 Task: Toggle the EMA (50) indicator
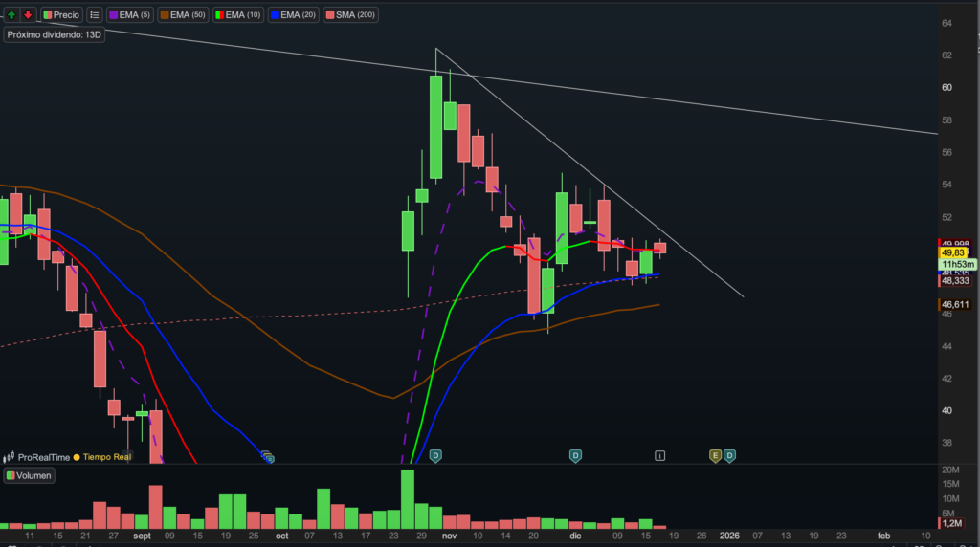pos(183,15)
